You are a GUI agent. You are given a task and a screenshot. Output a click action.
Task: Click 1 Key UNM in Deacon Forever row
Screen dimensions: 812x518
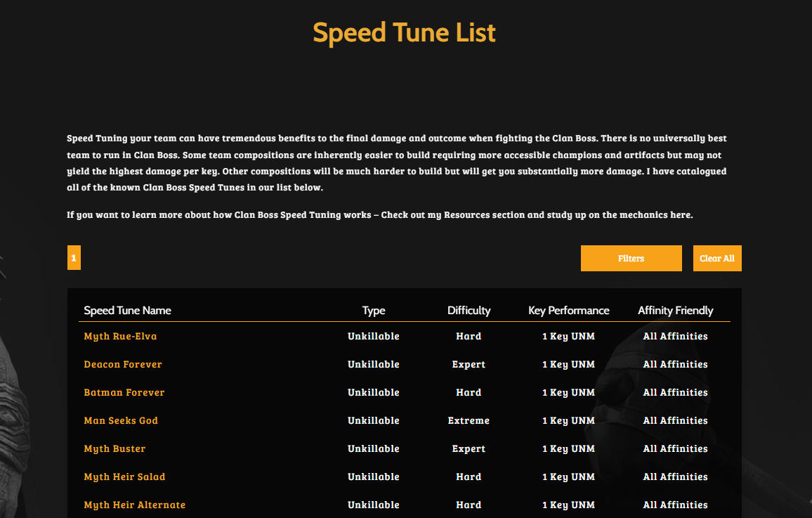[x=568, y=364]
